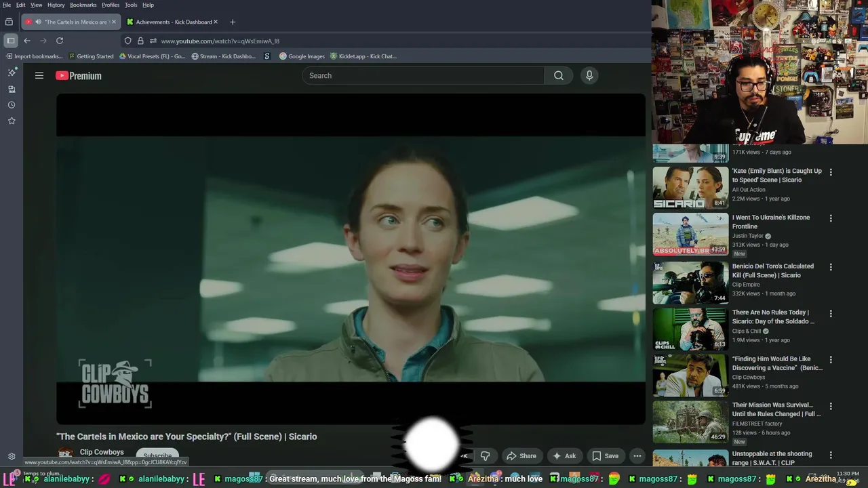Open options menu for Ukraine's Killzone video
This screenshot has height=488, width=868.
pyautogui.click(x=831, y=218)
